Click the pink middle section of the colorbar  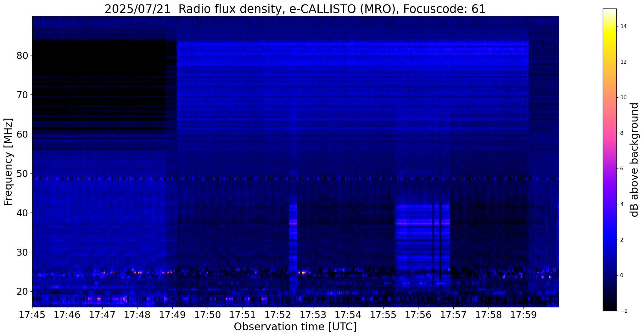[x=609, y=132]
